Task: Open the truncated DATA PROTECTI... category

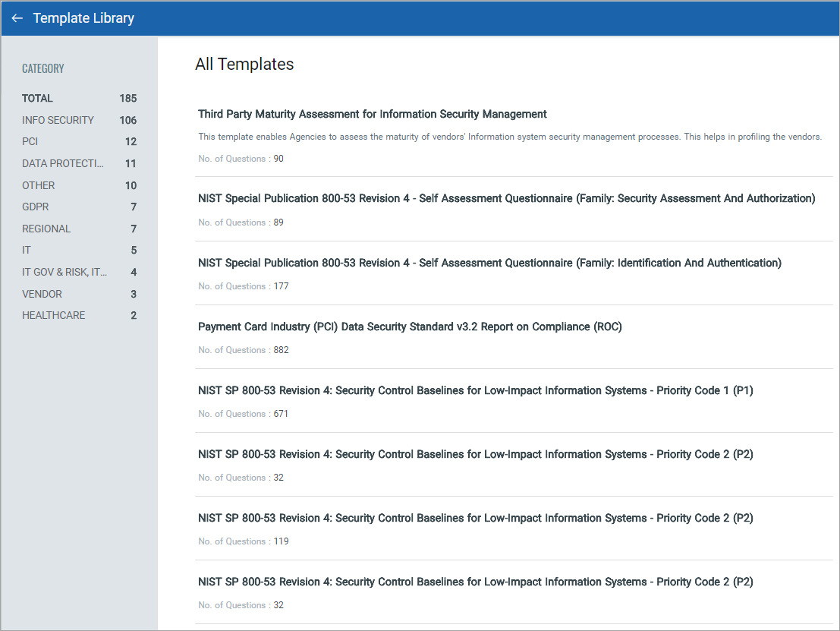Action: coord(63,163)
